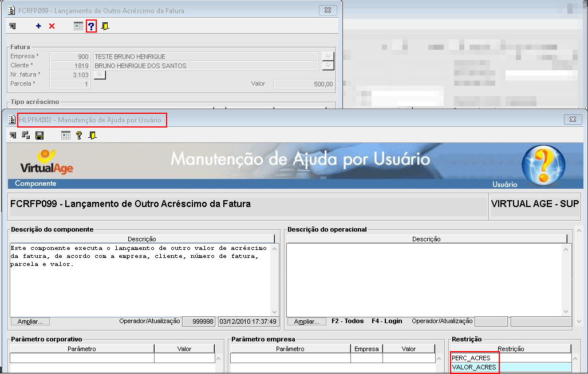Viewport: 588px width, 374px height.
Task: Click the blue plus add icon in FCRFP099
Action: coord(38,26)
